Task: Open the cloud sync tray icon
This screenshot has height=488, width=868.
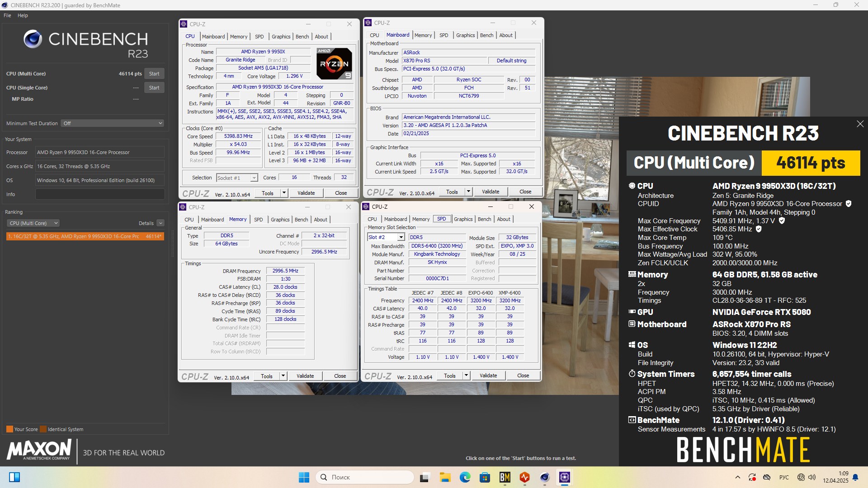Action: [x=767, y=477]
